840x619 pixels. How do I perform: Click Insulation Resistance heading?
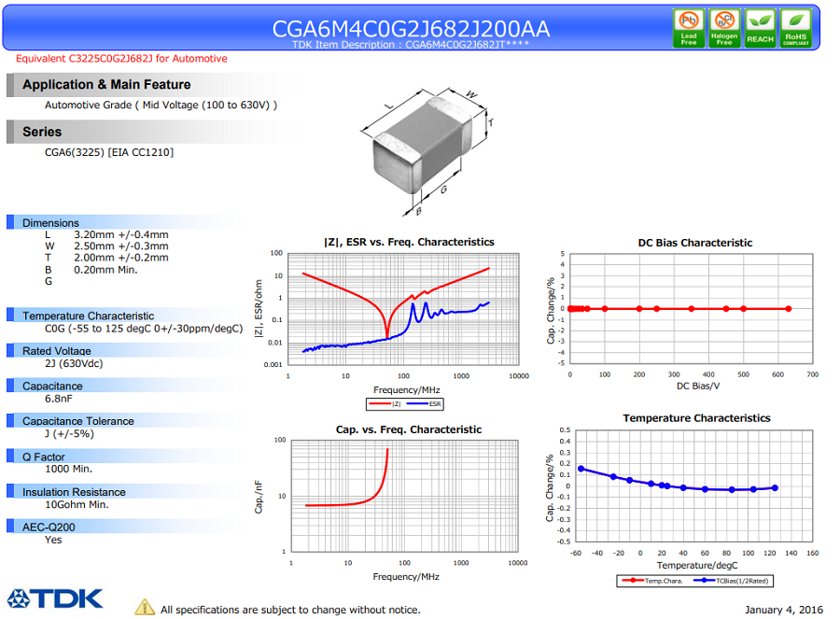tap(74, 492)
